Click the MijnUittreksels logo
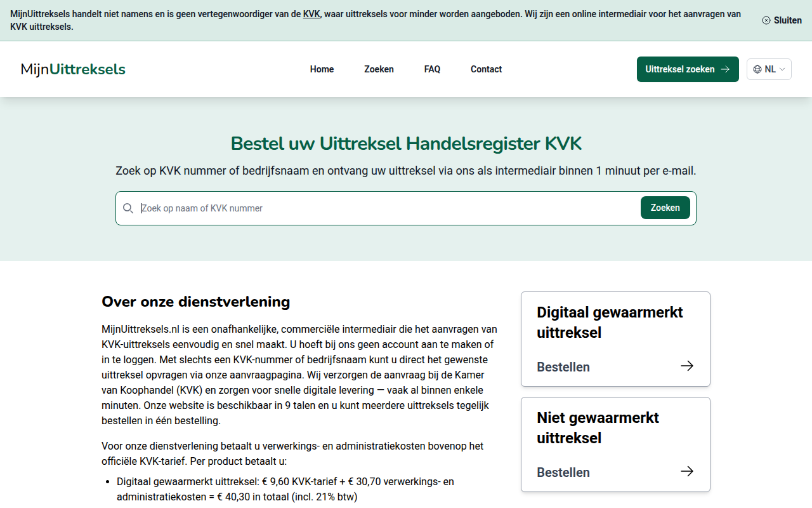812x508 pixels. 73,69
